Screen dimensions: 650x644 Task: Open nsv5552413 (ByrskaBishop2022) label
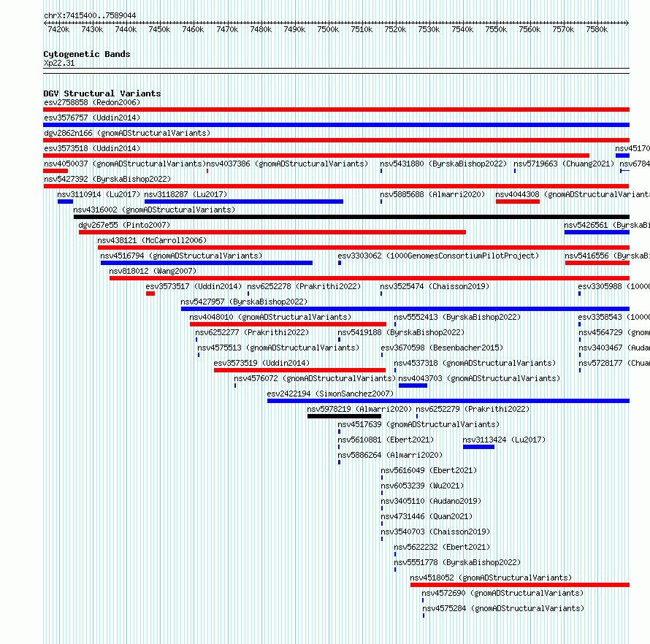click(457, 317)
